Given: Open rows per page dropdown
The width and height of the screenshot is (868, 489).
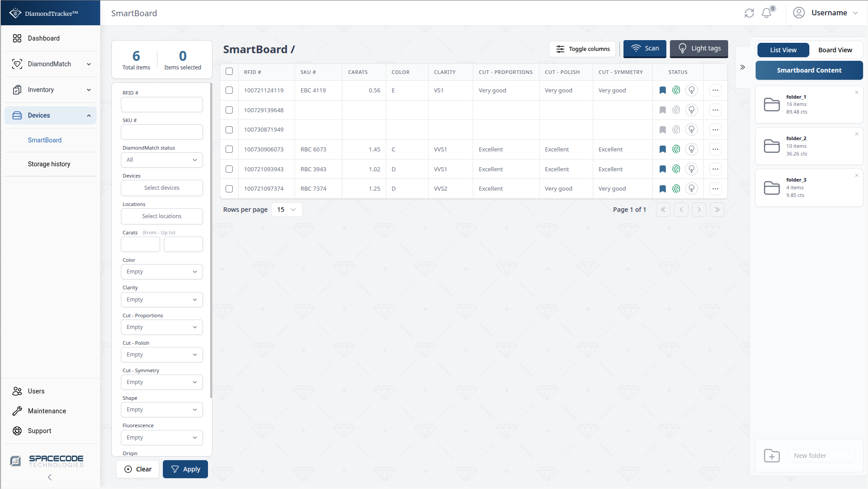Looking at the screenshot, I should [x=286, y=210].
